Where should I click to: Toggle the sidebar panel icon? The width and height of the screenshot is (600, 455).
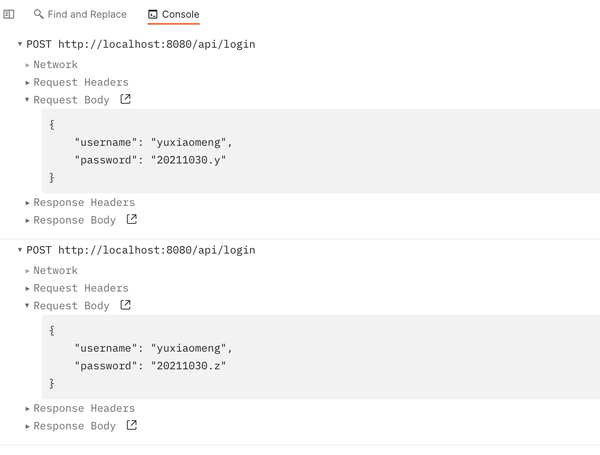(x=9, y=15)
